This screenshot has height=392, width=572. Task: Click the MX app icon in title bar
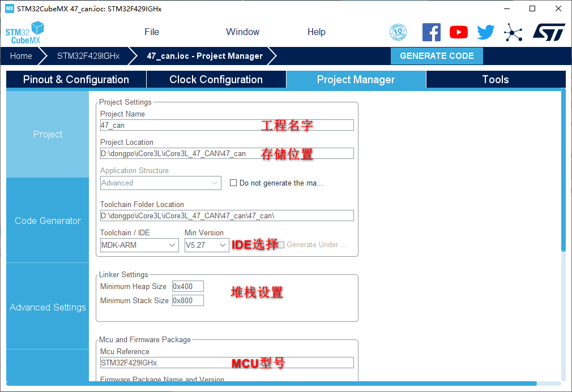click(9, 8)
